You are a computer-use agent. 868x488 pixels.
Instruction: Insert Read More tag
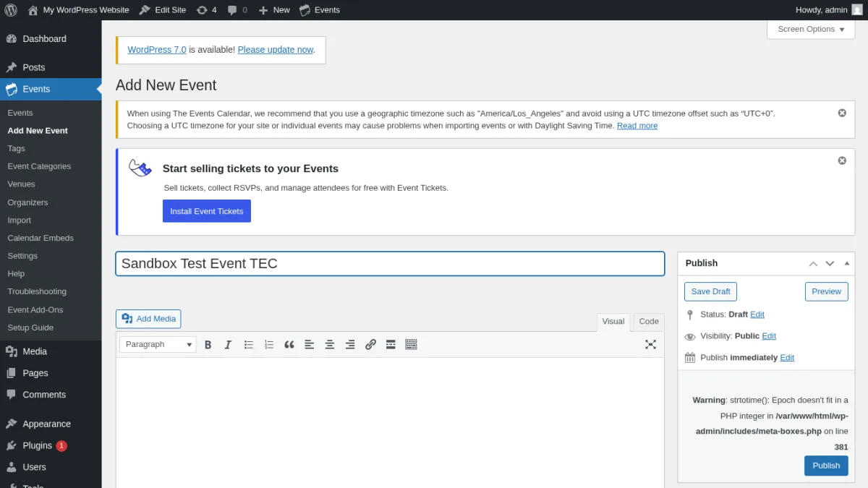391,345
